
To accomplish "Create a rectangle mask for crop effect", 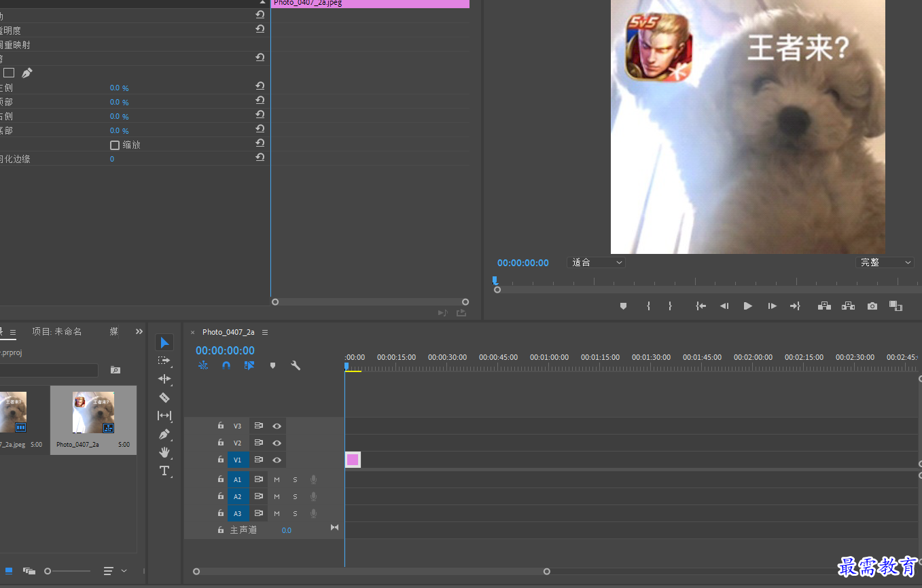I will click(9, 73).
